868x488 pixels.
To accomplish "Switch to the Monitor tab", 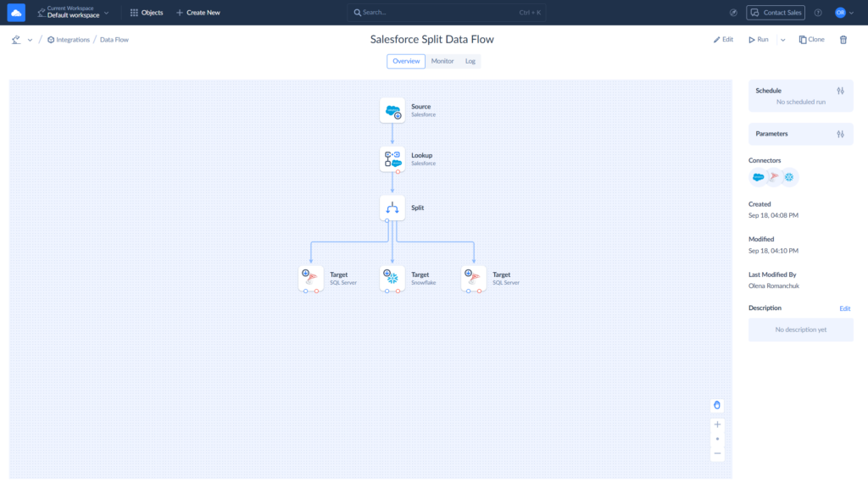I will 442,61.
